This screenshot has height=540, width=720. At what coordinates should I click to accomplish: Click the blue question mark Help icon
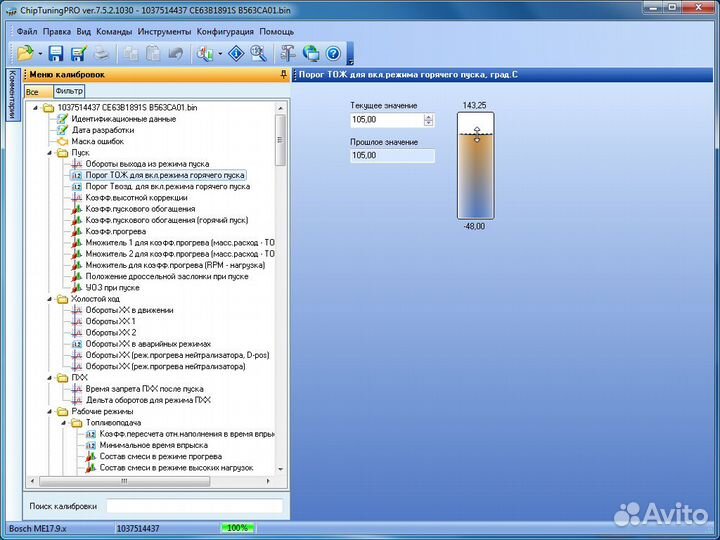pyautogui.click(x=333, y=53)
